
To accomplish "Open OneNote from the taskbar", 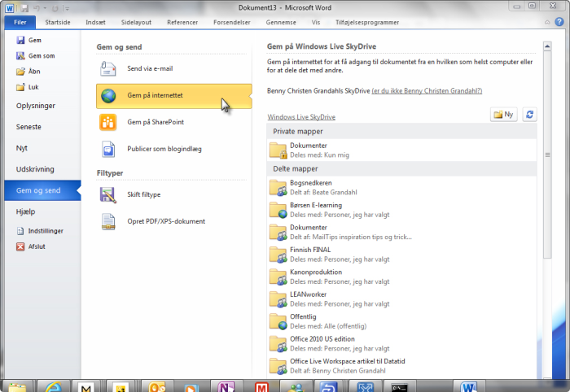I will click(226, 386).
